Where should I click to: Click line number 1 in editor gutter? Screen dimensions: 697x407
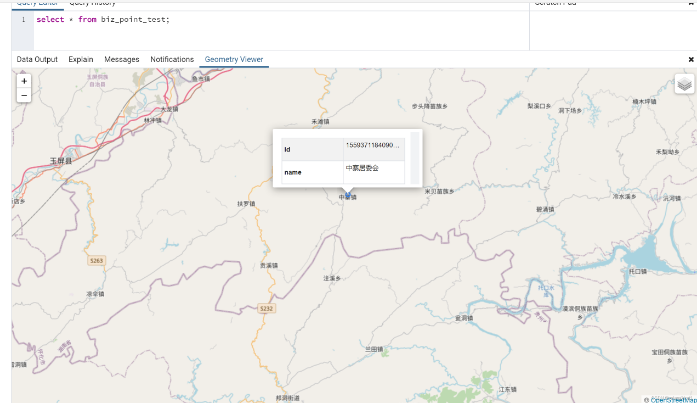click(24, 20)
